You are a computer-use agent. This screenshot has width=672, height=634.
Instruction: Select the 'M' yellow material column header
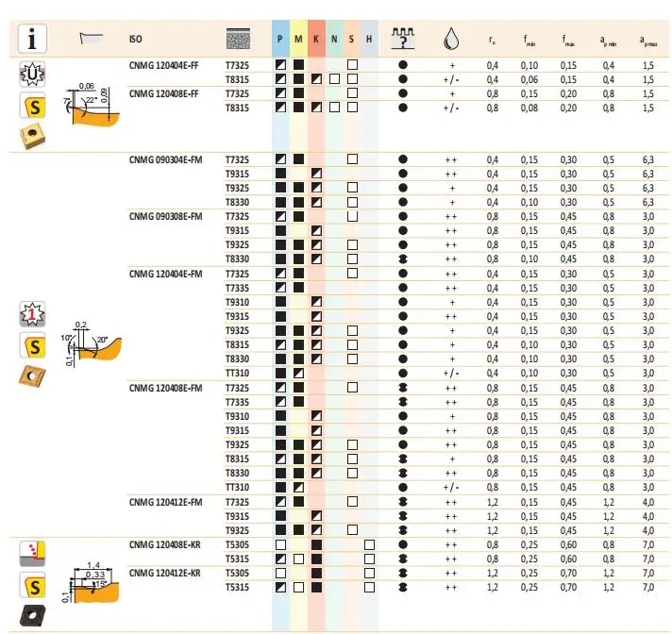click(298, 39)
